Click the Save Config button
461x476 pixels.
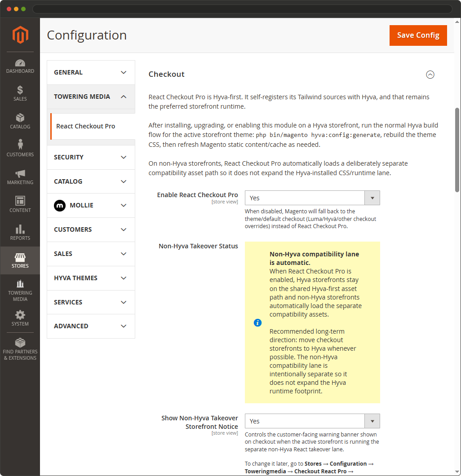[418, 35]
